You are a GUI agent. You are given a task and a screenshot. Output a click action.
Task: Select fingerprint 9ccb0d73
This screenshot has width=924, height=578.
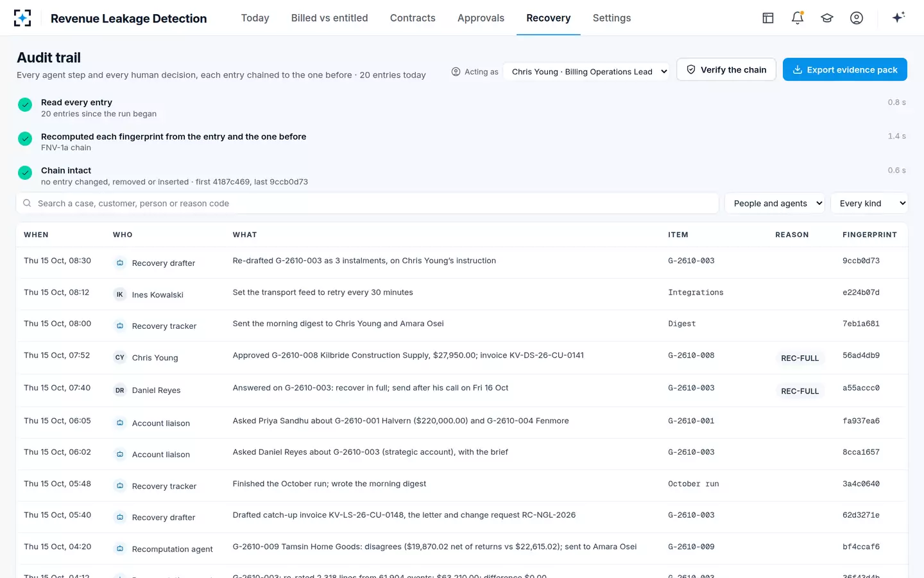[x=861, y=261]
